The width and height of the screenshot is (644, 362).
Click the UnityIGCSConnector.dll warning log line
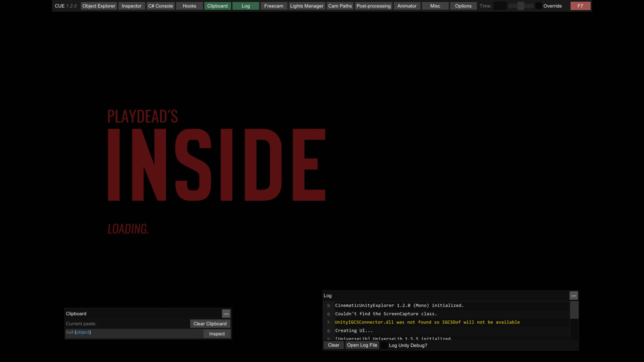pyautogui.click(x=427, y=322)
